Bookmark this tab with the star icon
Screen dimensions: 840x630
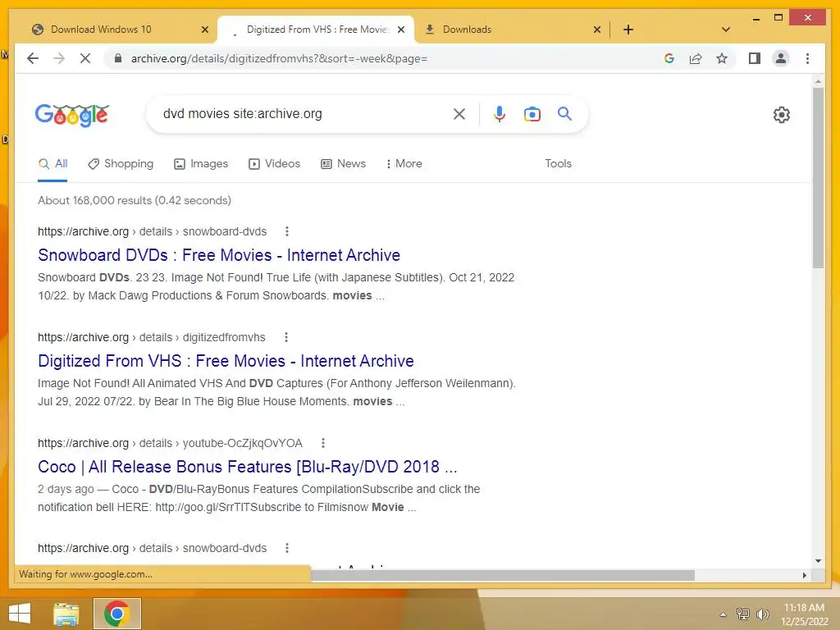pyautogui.click(x=722, y=58)
